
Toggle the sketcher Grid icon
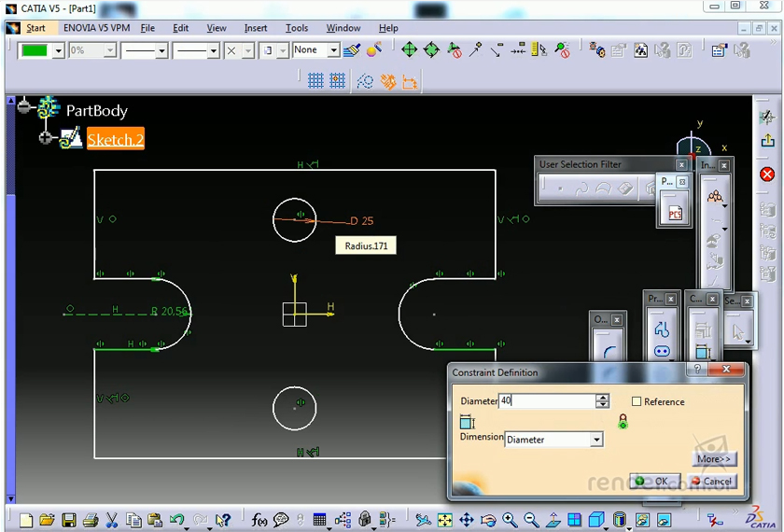(315, 81)
